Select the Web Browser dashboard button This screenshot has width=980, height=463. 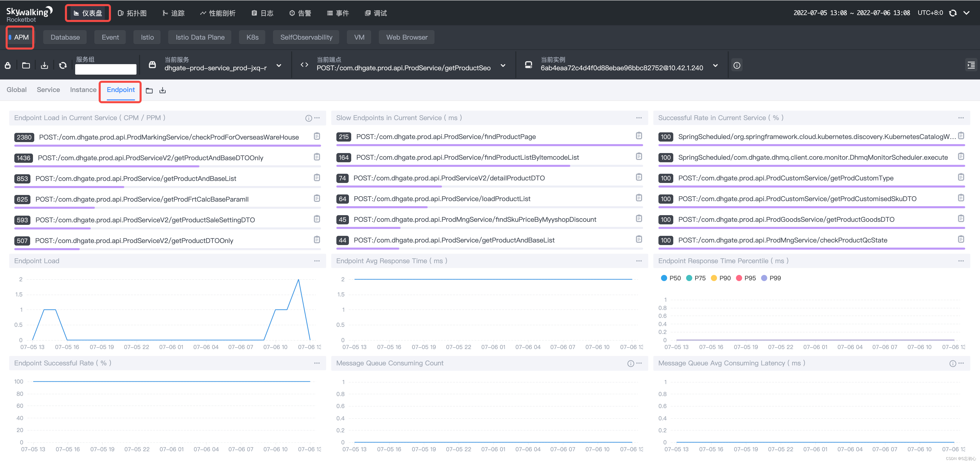(x=407, y=37)
